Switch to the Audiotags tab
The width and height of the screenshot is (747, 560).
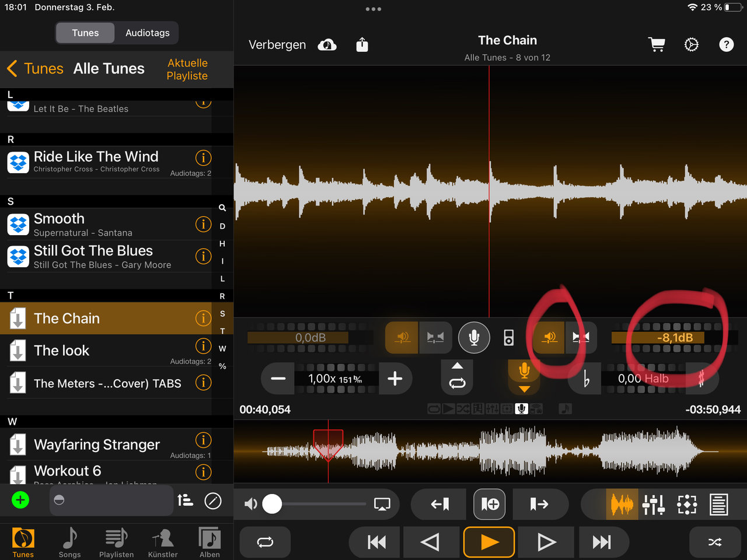tap(147, 33)
